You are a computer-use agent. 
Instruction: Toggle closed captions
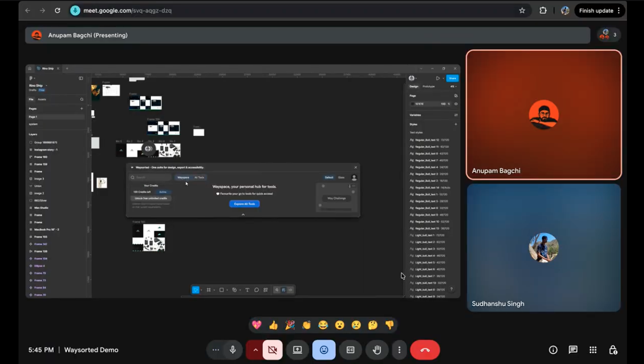(350, 350)
